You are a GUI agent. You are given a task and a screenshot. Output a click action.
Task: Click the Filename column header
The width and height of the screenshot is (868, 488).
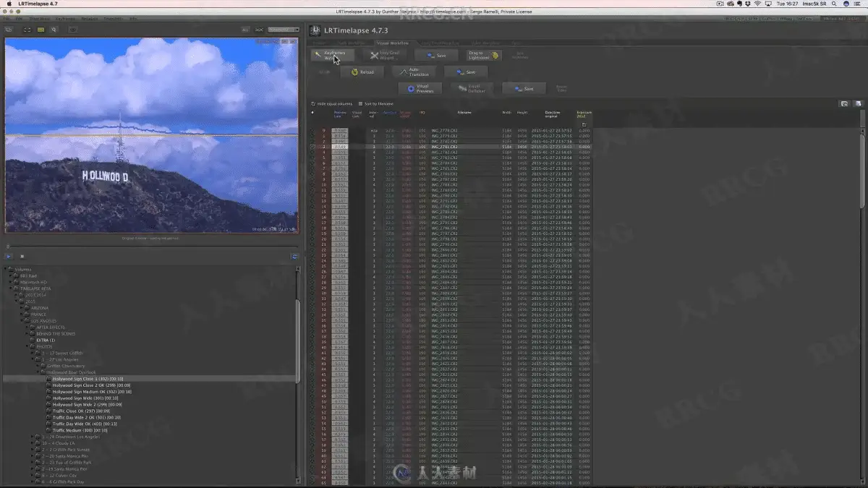(464, 113)
